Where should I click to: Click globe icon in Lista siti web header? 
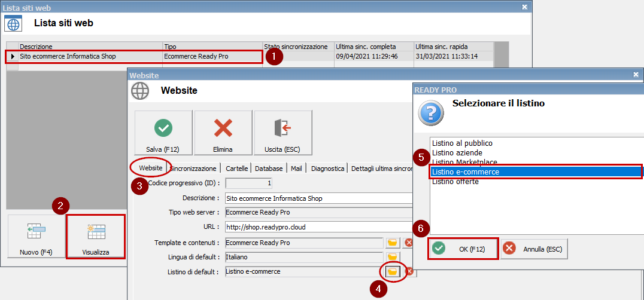(13, 23)
